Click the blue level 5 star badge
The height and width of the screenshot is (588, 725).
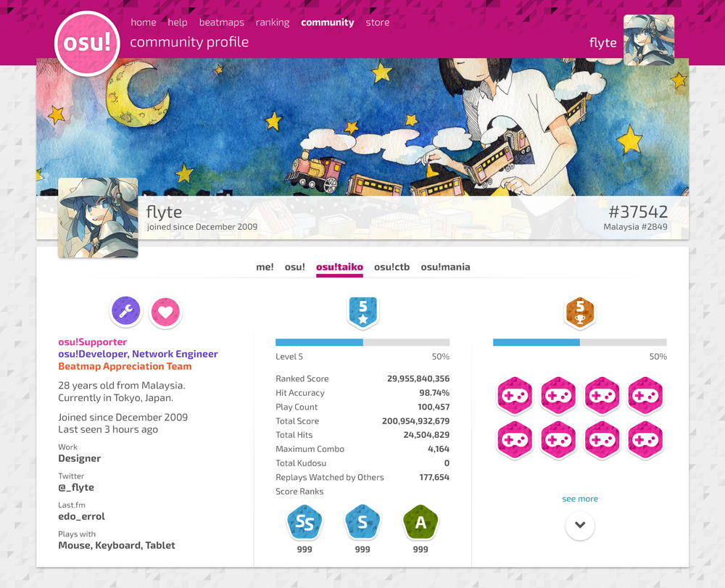363,312
